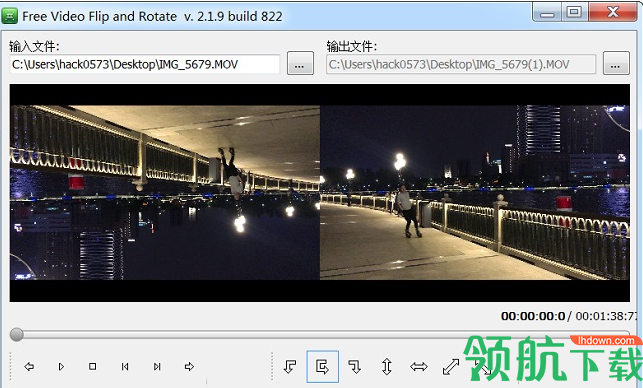The height and width of the screenshot is (388, 643).
Task: Maximize the Free Video Flip window
Action: (x=574, y=12)
